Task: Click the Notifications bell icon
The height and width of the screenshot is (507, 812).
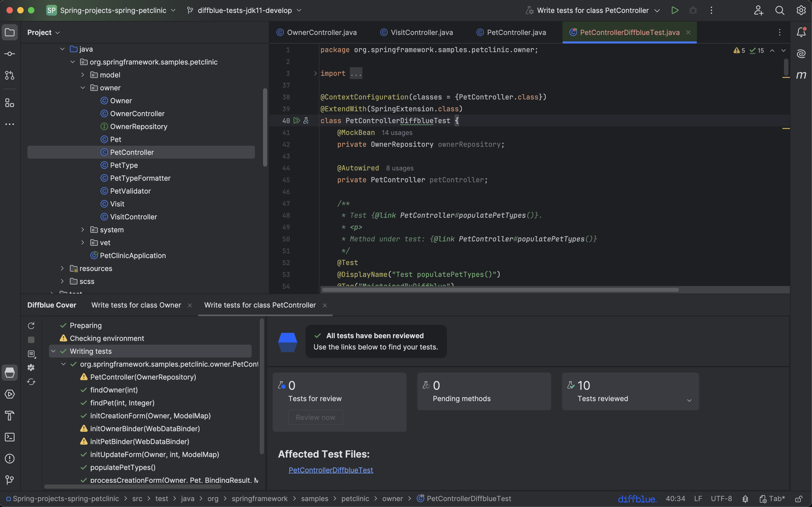Action: tap(801, 32)
